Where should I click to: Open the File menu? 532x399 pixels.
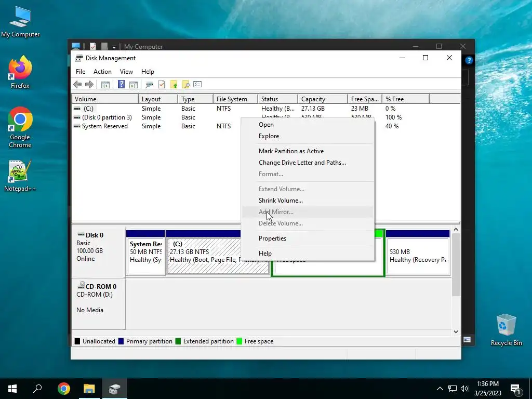point(81,72)
